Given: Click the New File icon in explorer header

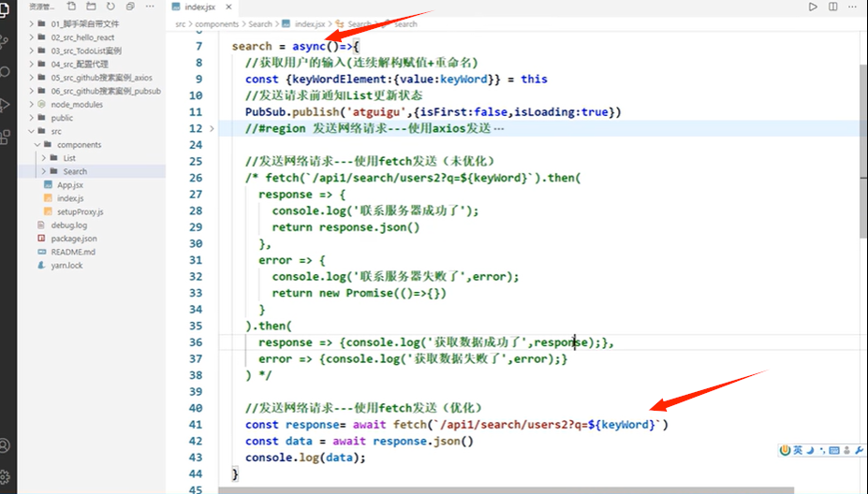Looking at the screenshot, I should pyautogui.click(x=71, y=7).
